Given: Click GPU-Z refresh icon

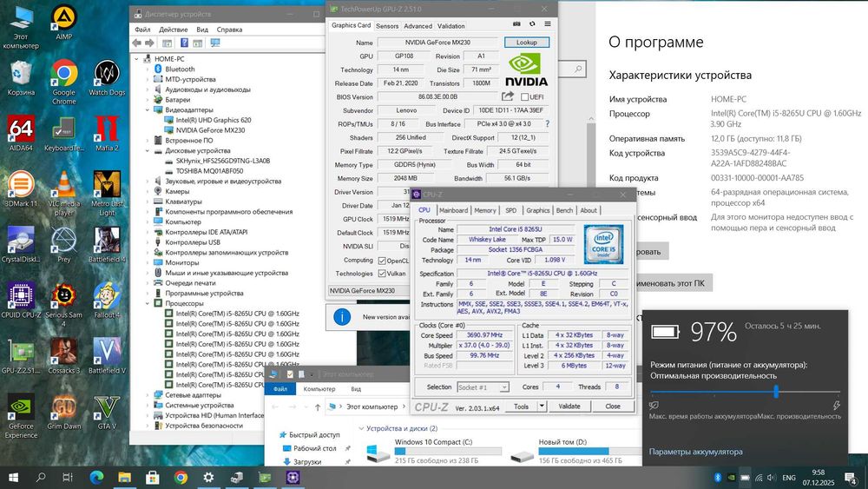Looking at the screenshot, I should [x=532, y=24].
